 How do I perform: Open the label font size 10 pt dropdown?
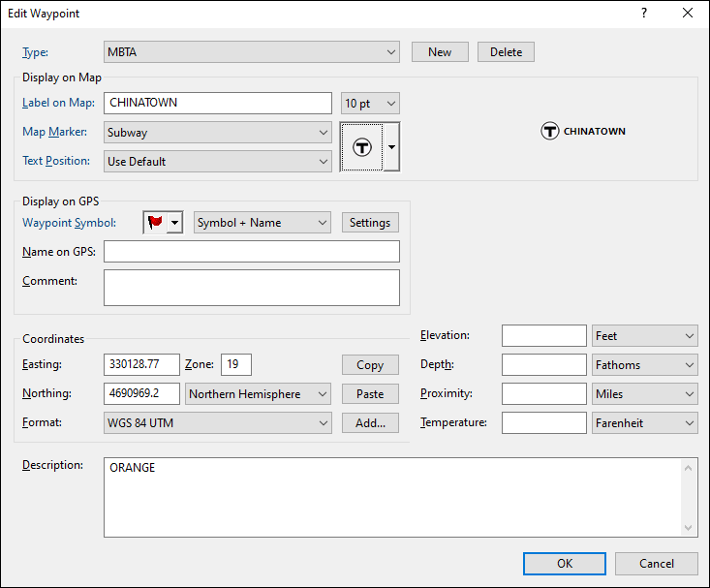tap(370, 104)
